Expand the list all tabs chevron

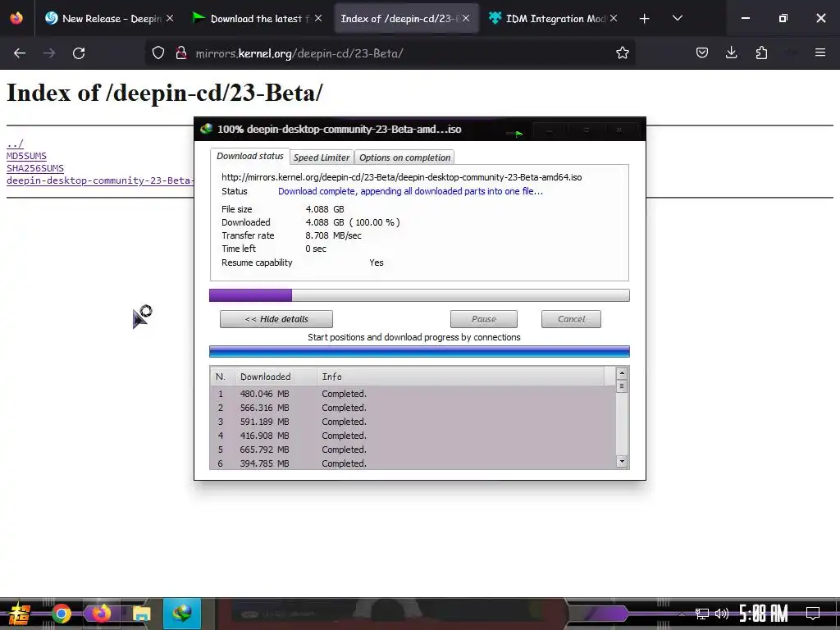coord(677,19)
